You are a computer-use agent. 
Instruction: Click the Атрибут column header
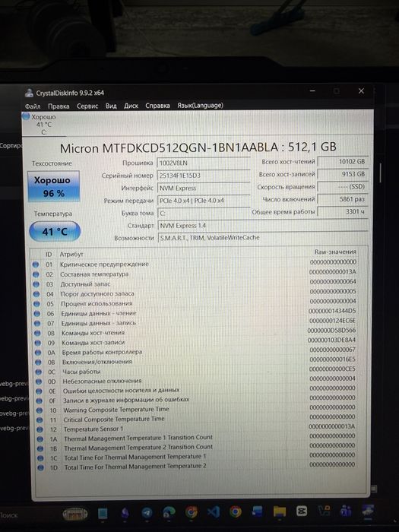pyautogui.click(x=71, y=254)
